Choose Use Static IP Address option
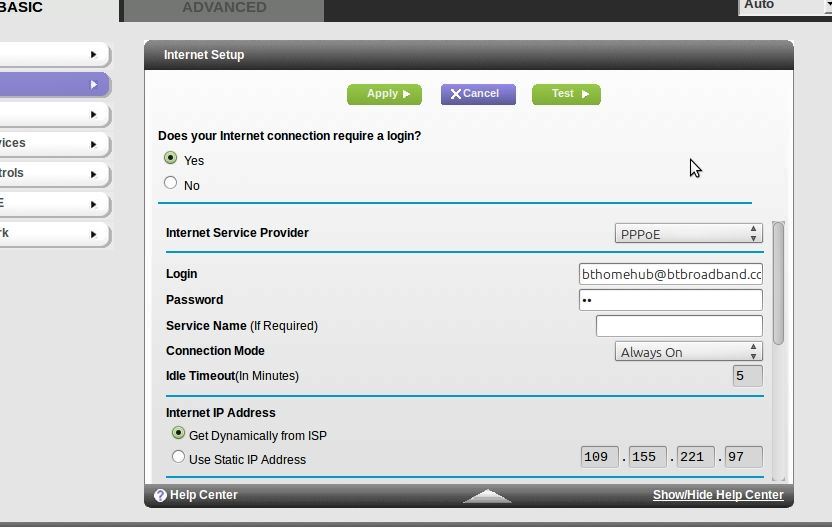The height and width of the screenshot is (527, 832). [178, 456]
